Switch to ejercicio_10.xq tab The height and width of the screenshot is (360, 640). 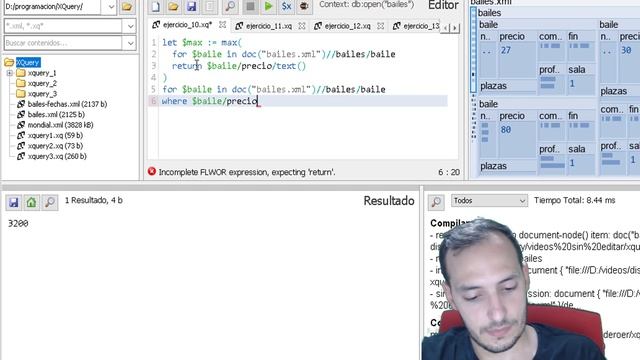187,25
